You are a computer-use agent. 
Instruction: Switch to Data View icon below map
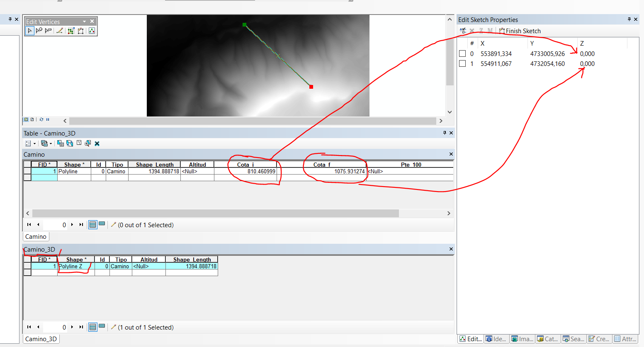26,119
